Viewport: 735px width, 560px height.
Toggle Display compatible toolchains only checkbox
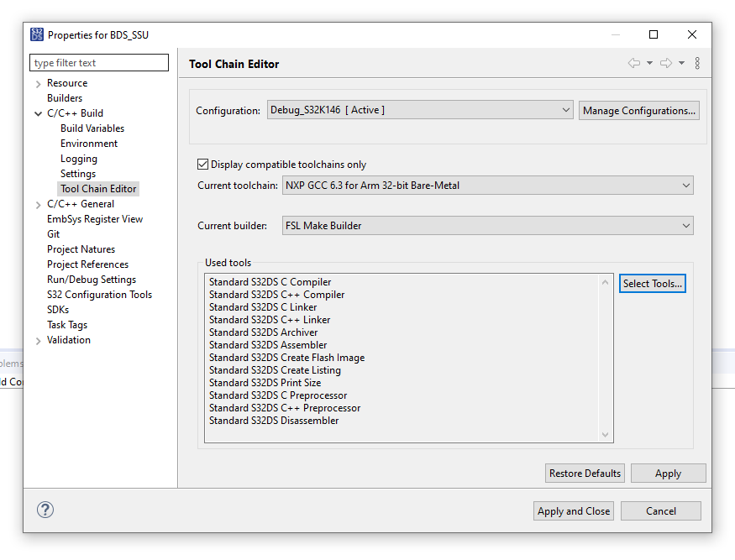[202, 165]
